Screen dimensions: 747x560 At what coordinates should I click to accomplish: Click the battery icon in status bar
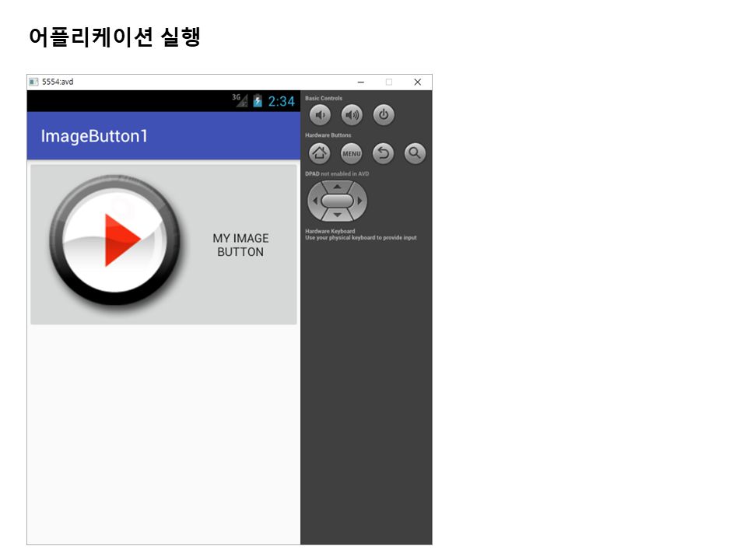258,101
